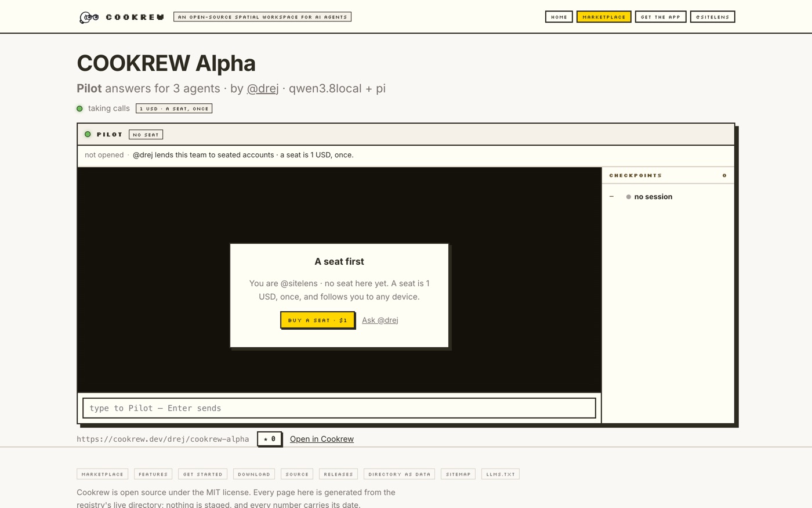Open in Cookrew link
Screen dimensions: 812x508
(322, 439)
